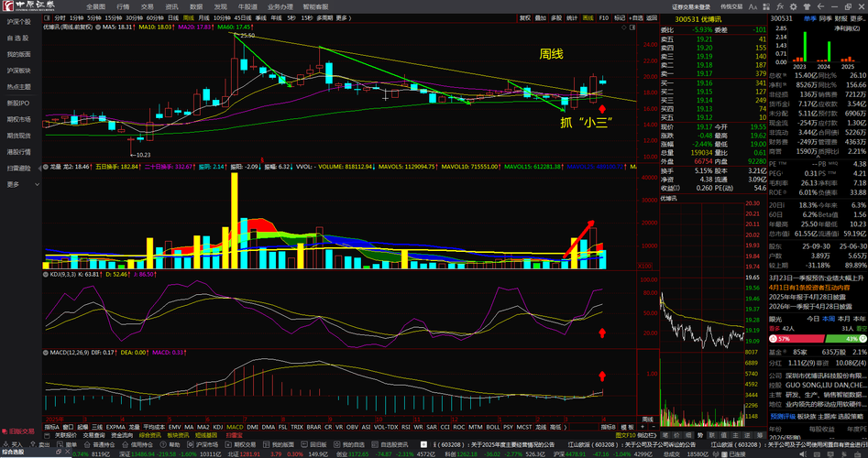Select the 单季 single-quarter option
Screen dimensions: 868x458
tap(810, 18)
